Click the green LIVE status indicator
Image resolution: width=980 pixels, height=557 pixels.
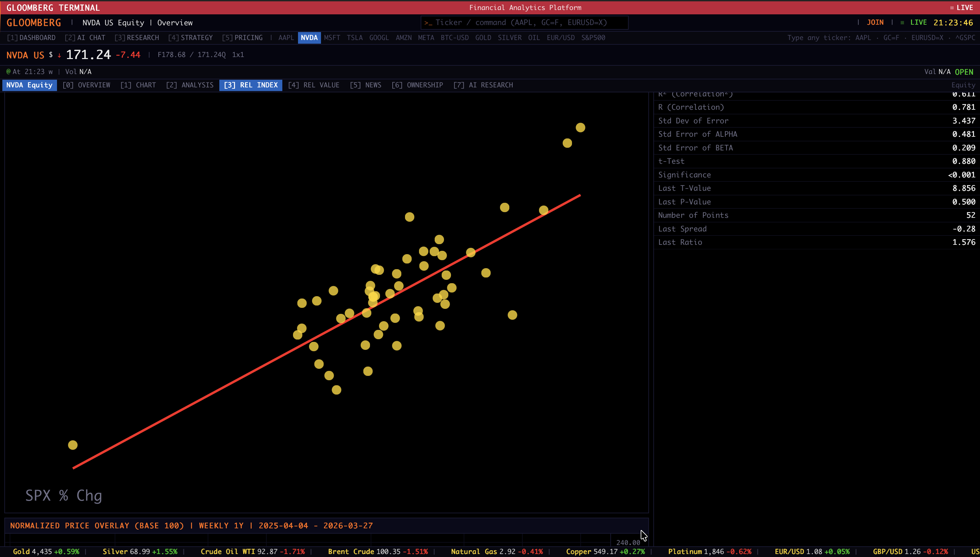click(918, 23)
